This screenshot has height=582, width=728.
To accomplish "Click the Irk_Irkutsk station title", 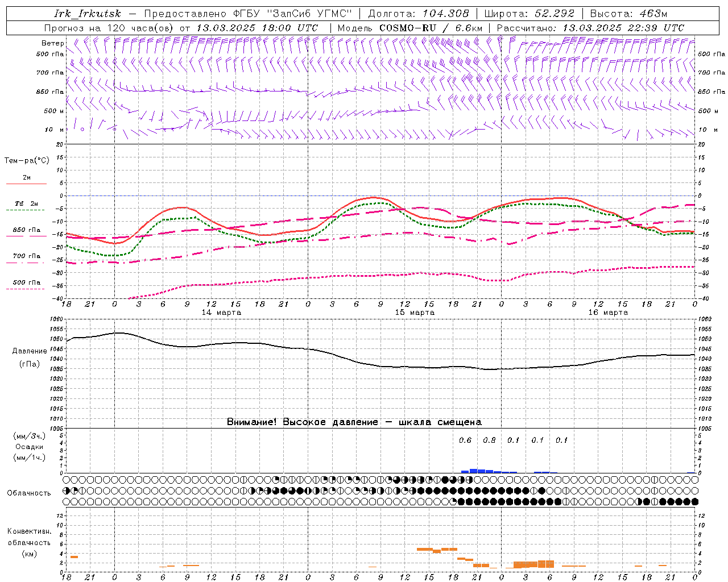I will 88,14.
